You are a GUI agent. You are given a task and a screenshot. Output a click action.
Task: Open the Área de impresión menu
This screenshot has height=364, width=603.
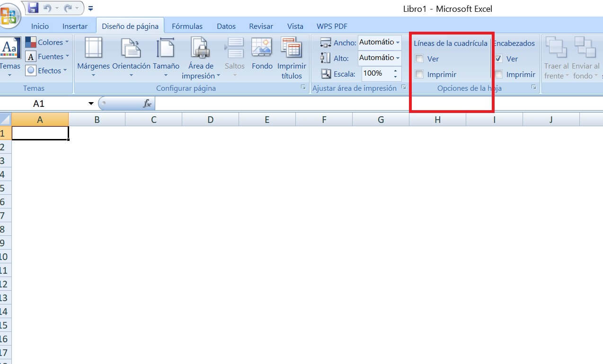pyautogui.click(x=201, y=58)
